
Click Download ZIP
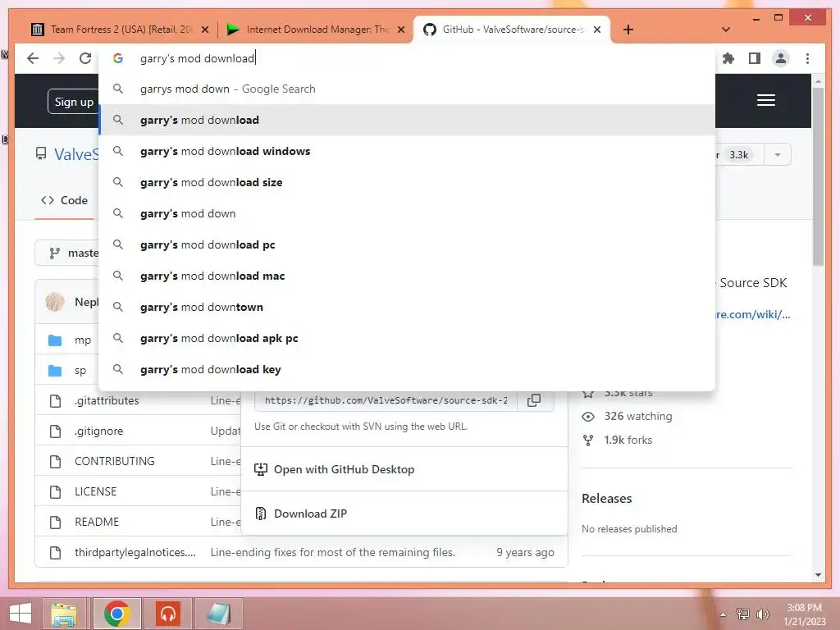pyautogui.click(x=310, y=514)
